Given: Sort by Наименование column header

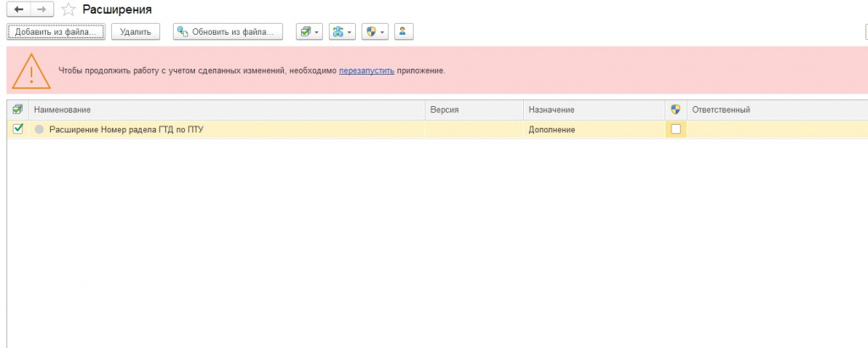Looking at the screenshot, I should [x=226, y=109].
